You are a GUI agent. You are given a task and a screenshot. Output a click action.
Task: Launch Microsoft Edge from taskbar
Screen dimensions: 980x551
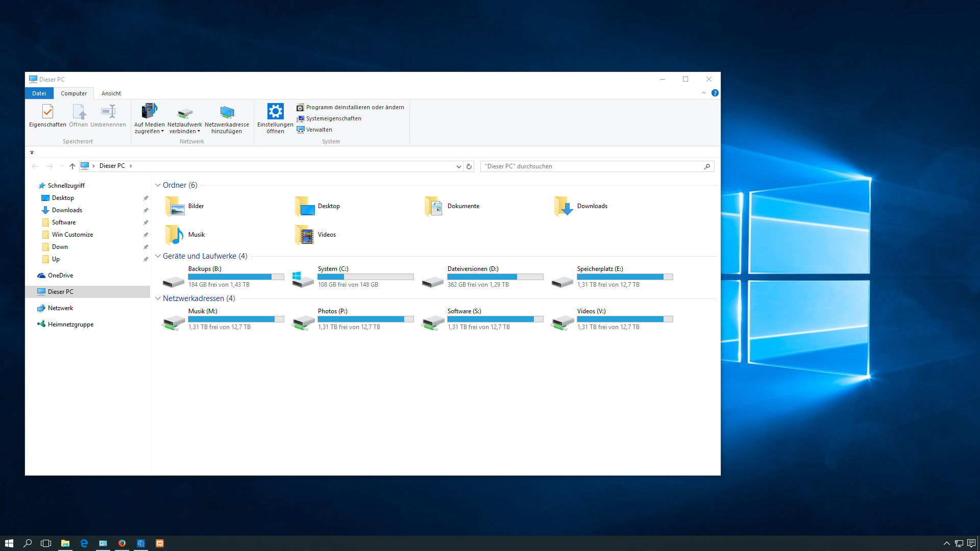(84, 543)
